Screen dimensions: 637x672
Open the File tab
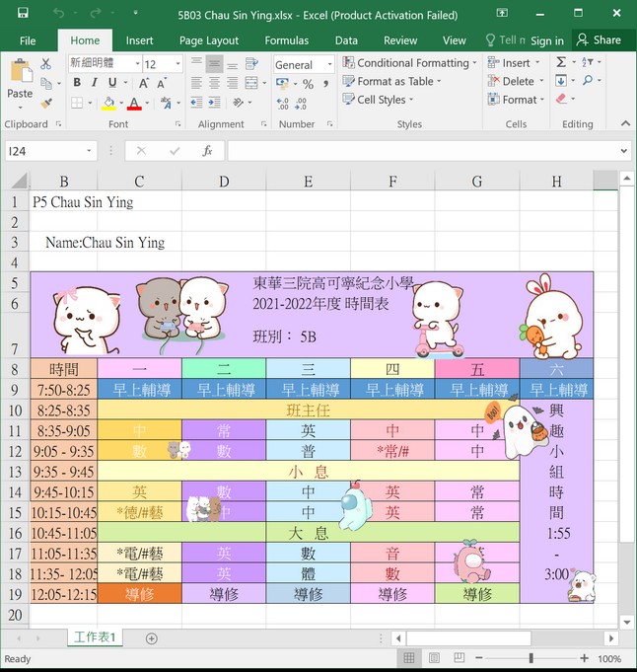28,40
